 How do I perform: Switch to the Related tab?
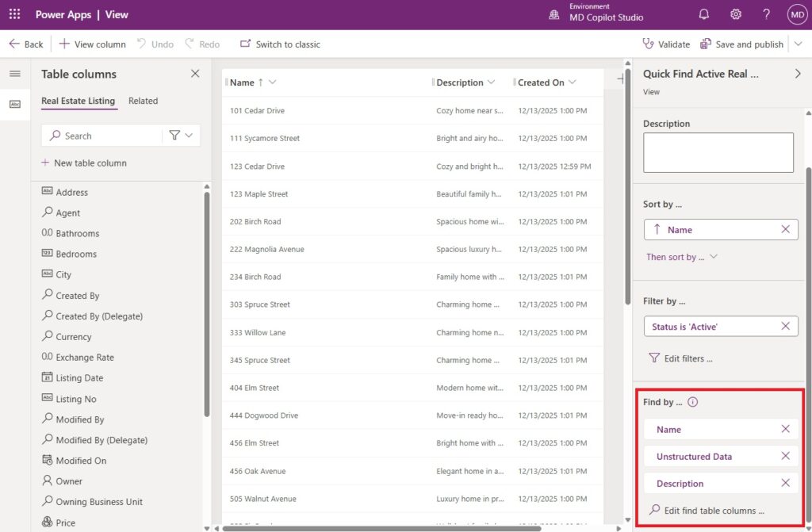point(143,101)
